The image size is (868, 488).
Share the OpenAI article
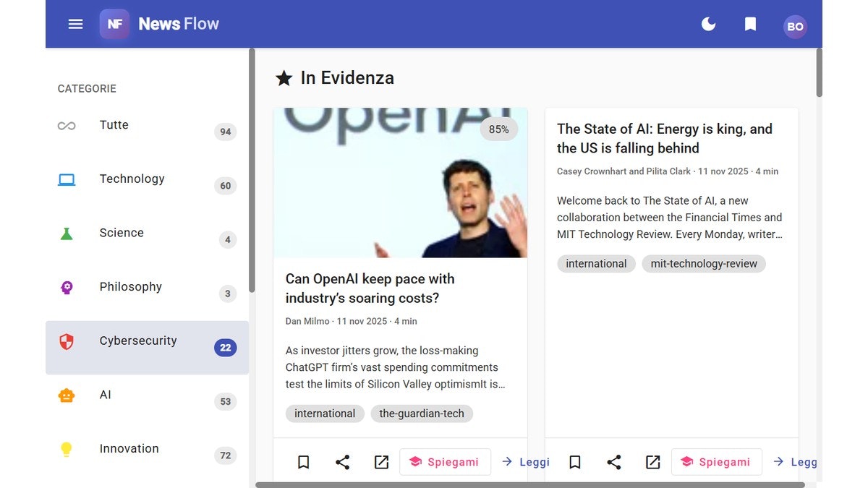pyautogui.click(x=342, y=462)
